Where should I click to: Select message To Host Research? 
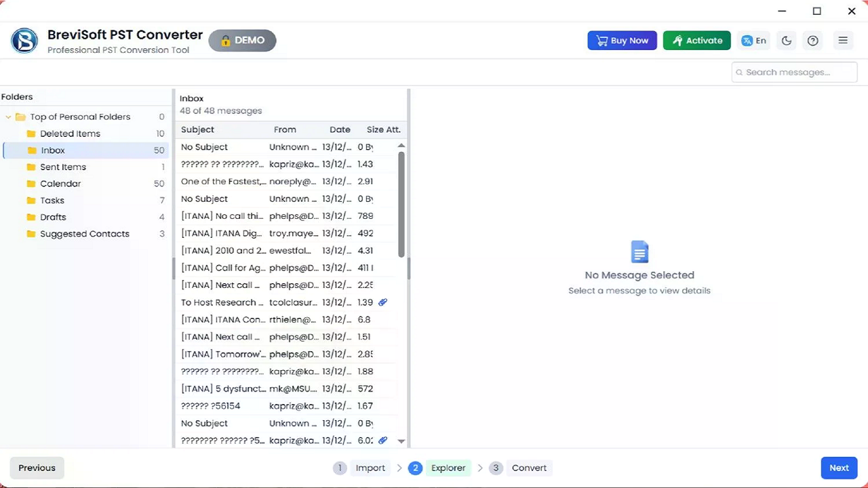286,302
